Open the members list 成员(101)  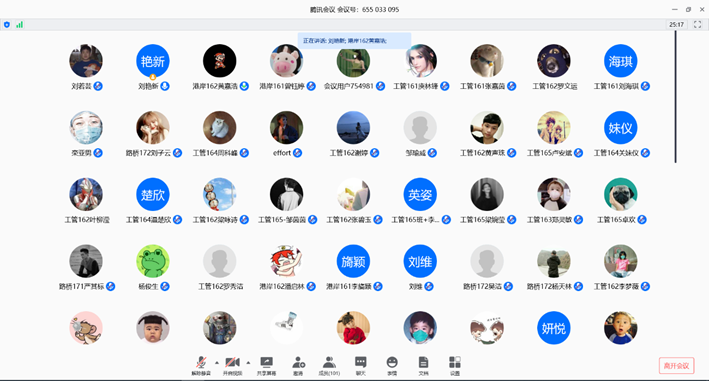tap(329, 365)
